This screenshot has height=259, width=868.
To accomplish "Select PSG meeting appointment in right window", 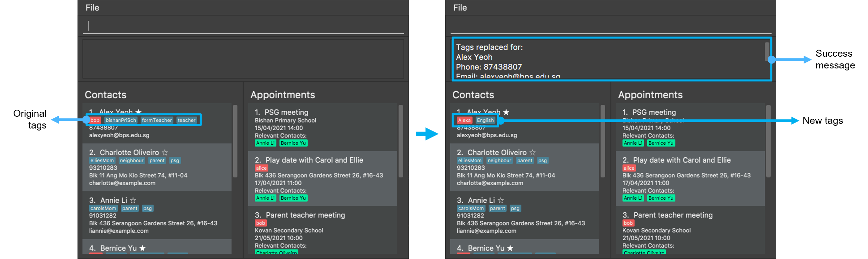I will (x=690, y=127).
